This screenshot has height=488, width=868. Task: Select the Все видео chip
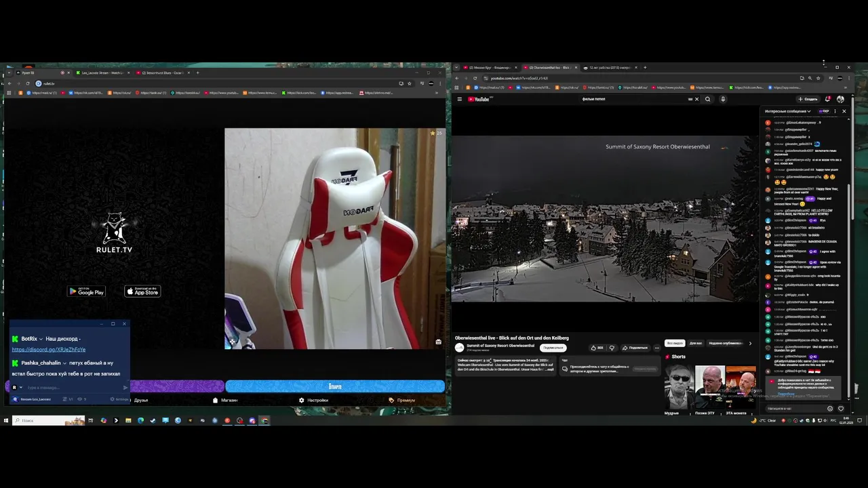click(675, 343)
